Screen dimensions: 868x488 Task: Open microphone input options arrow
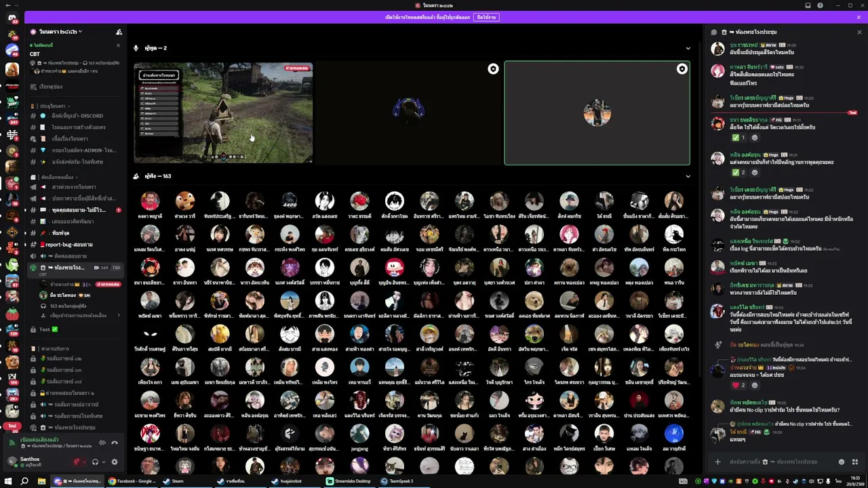pos(84,462)
